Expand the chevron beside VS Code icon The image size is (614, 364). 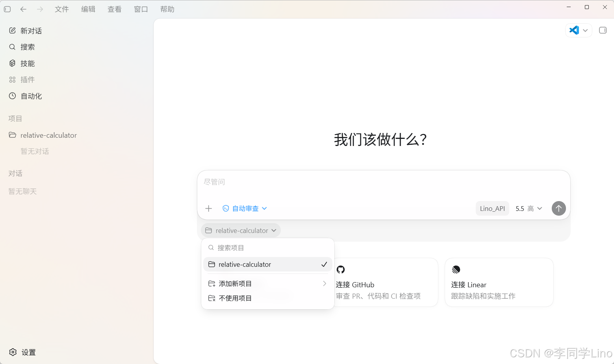pyautogui.click(x=585, y=30)
